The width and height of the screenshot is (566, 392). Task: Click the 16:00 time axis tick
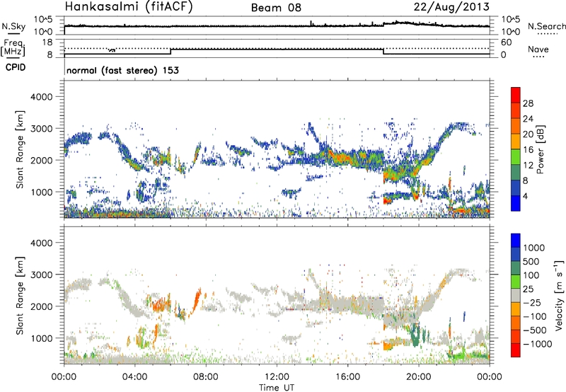pyautogui.click(x=347, y=377)
